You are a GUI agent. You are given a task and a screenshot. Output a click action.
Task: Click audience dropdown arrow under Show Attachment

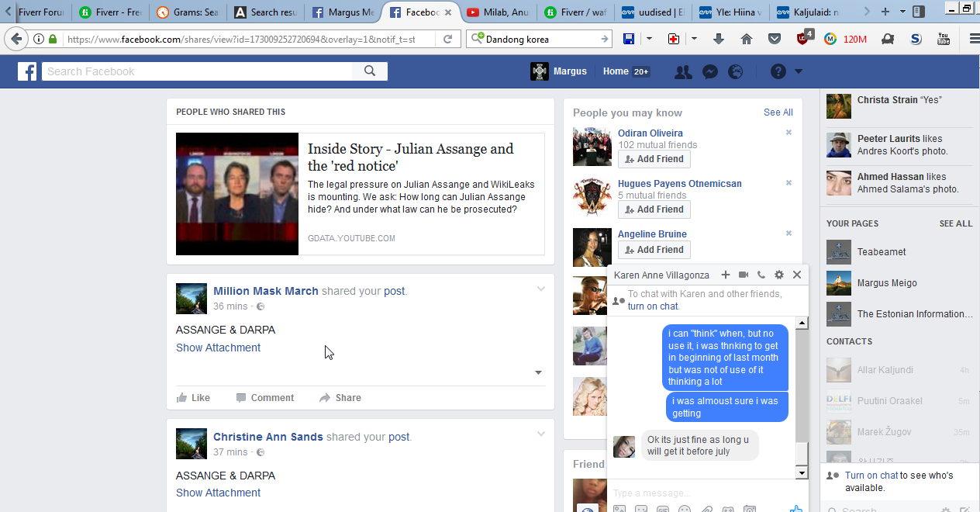(538, 372)
